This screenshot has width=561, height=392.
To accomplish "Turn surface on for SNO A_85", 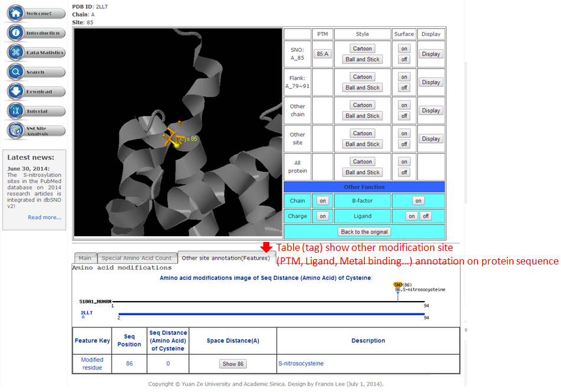I will [404, 48].
